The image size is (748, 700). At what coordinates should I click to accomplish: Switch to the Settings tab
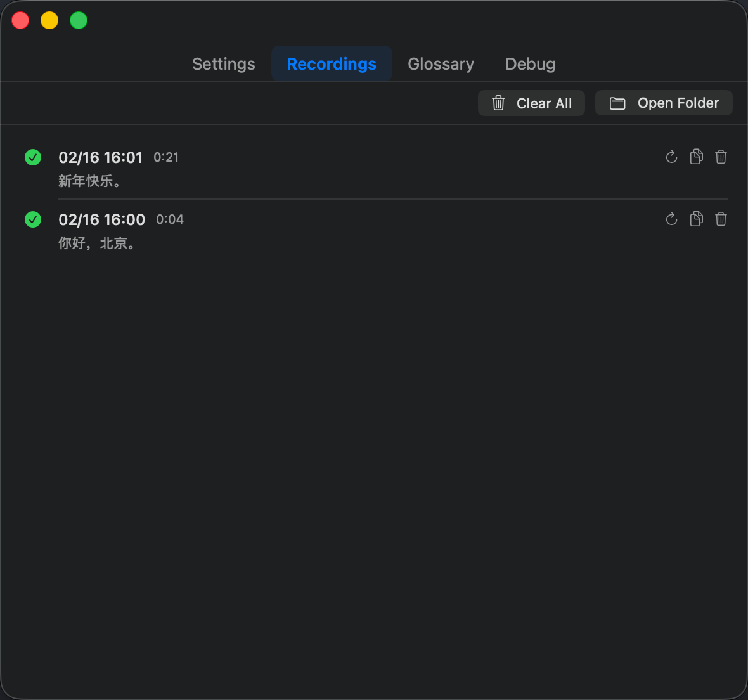pyautogui.click(x=223, y=64)
